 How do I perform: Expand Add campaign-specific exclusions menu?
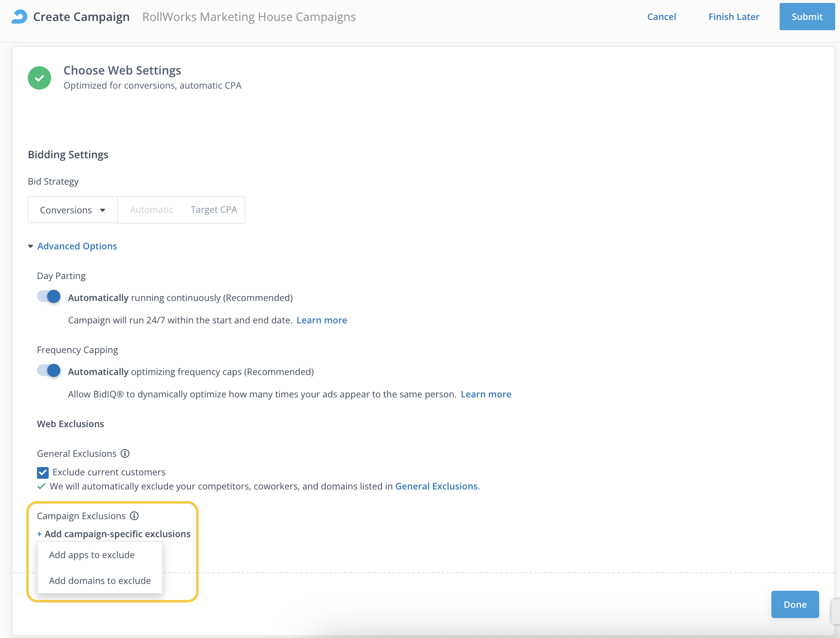tap(117, 534)
